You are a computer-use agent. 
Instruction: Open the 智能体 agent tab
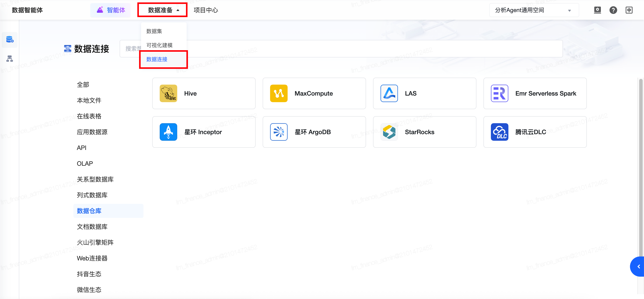pos(110,10)
